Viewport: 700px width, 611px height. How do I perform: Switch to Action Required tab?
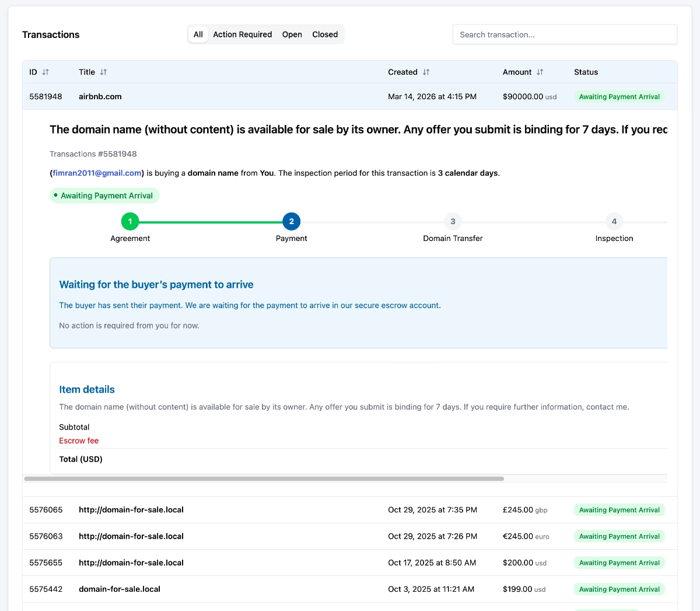(243, 34)
